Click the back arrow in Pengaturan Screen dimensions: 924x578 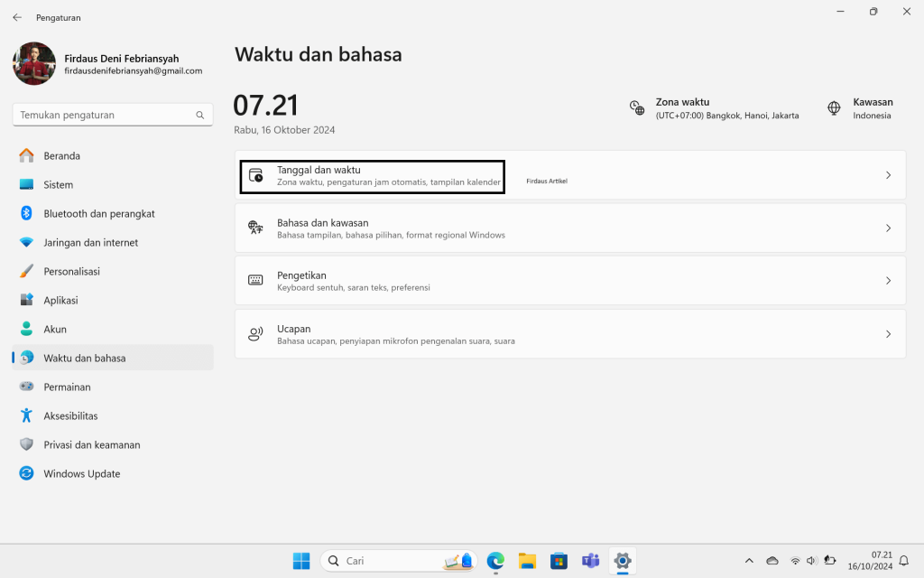click(x=17, y=17)
